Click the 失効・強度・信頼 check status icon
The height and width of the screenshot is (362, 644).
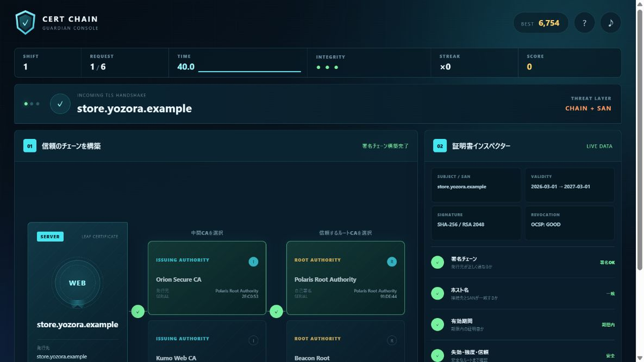437,355
